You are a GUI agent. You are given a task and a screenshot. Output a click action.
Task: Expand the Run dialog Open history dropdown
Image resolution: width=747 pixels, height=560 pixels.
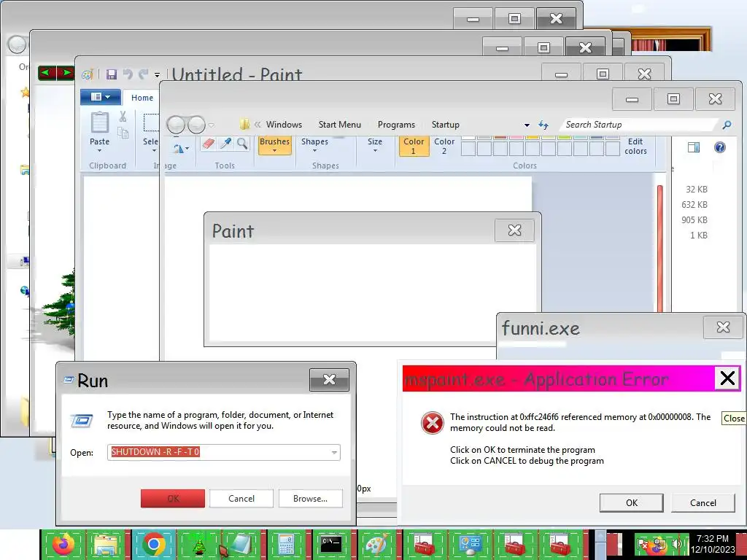click(x=334, y=452)
